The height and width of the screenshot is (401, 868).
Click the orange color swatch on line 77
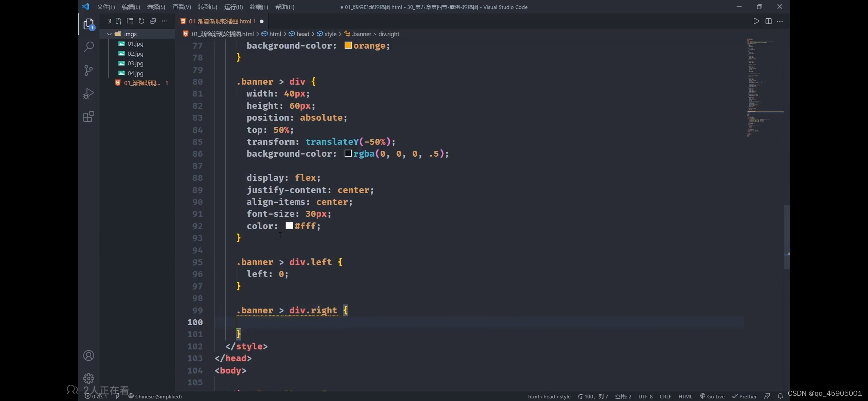click(348, 45)
